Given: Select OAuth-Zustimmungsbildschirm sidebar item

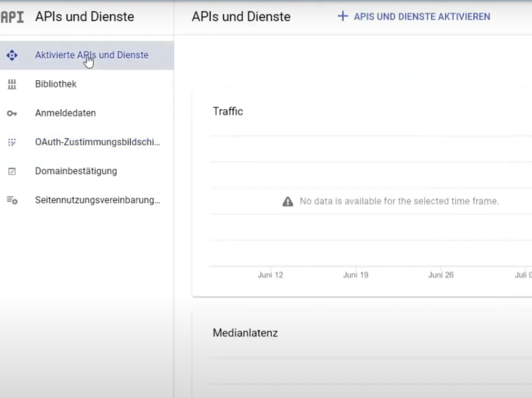Looking at the screenshot, I should click(x=98, y=143).
